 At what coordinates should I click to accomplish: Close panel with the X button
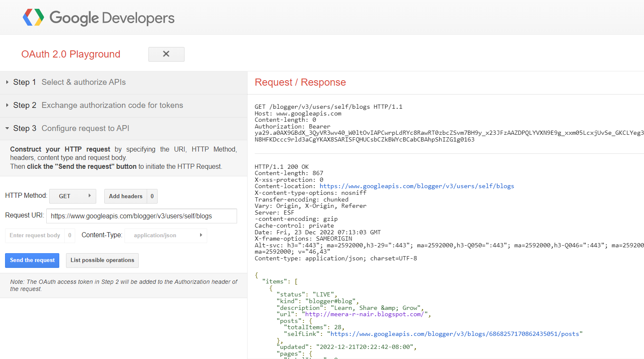(166, 54)
